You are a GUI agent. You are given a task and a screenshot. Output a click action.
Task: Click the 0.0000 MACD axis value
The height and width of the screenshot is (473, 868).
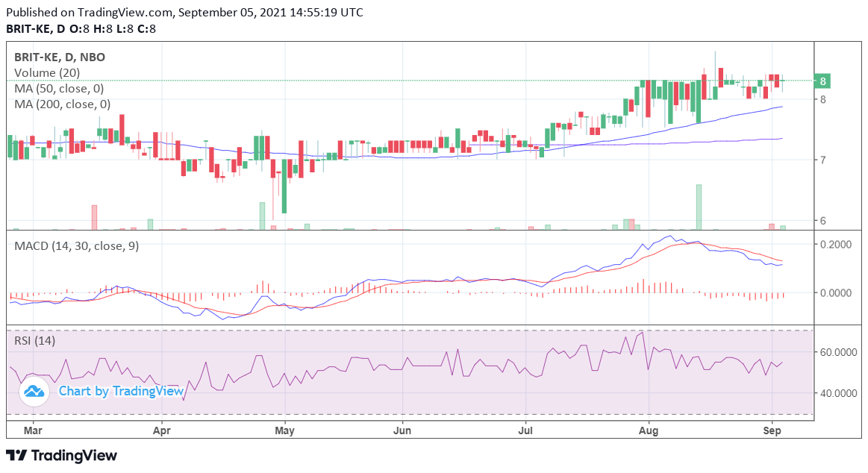(836, 292)
